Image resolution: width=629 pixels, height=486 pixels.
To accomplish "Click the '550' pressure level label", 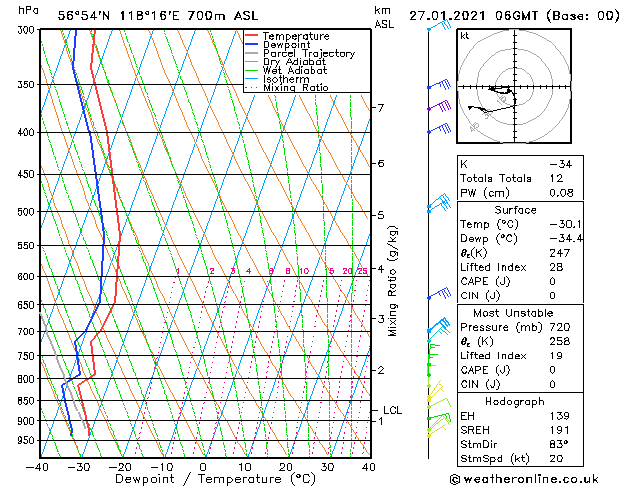I will click(x=28, y=245).
